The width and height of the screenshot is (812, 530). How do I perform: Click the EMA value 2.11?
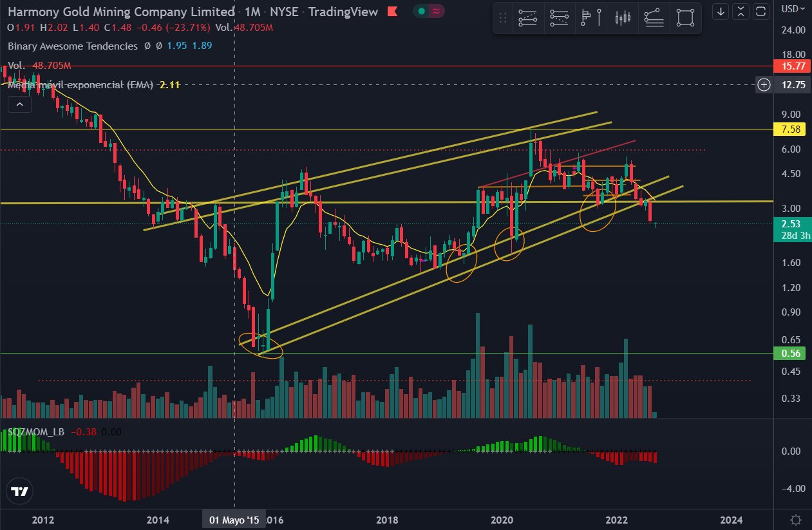coord(169,84)
